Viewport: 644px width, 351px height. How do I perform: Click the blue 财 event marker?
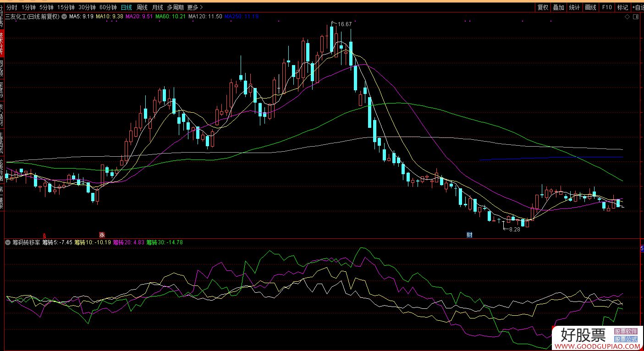pos(469,235)
